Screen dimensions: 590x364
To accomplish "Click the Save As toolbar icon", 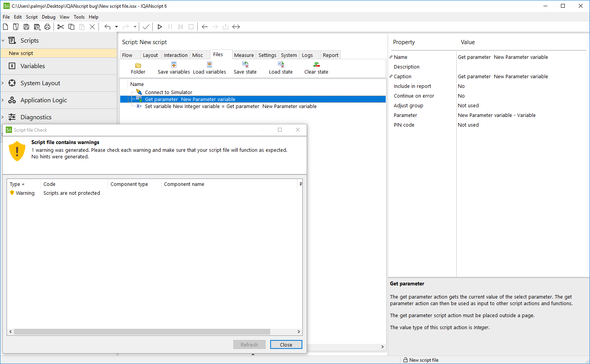I will tap(37, 27).
